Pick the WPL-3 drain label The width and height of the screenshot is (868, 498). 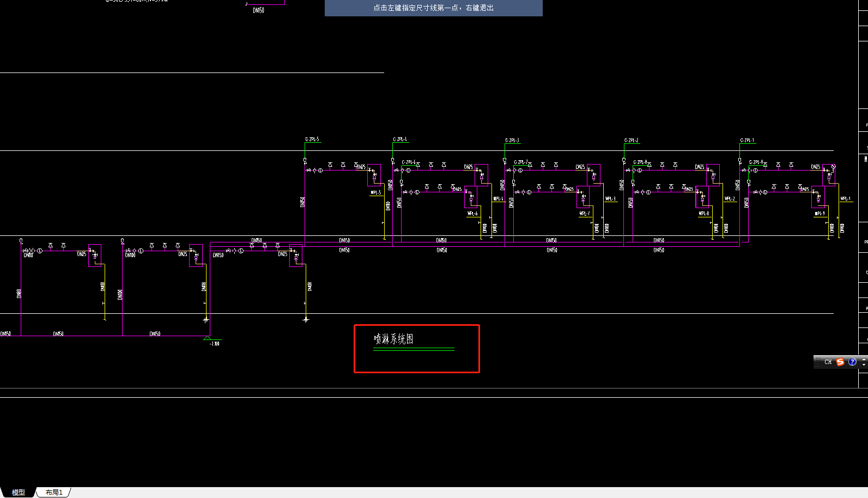(611, 199)
